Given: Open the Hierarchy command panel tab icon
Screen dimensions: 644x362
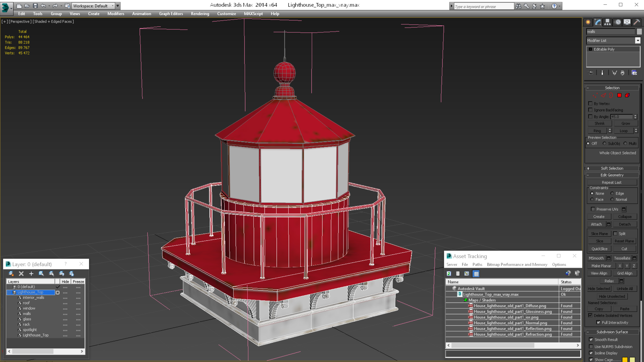Looking at the screenshot, I should tap(608, 22).
